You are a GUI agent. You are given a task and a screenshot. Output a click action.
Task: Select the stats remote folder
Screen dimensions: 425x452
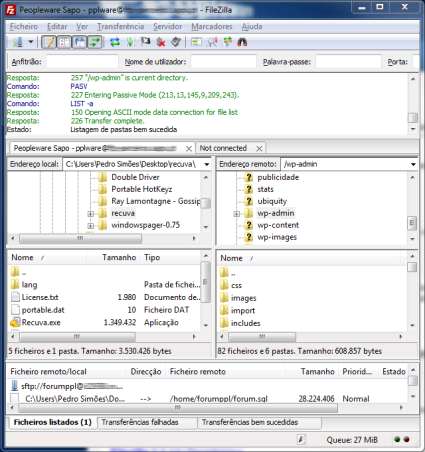[265, 189]
